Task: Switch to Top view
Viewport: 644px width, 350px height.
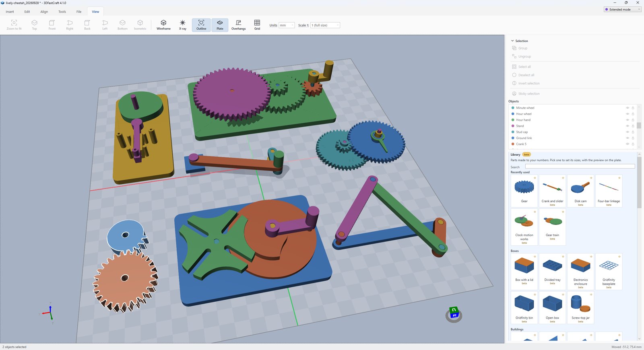Action: click(35, 25)
